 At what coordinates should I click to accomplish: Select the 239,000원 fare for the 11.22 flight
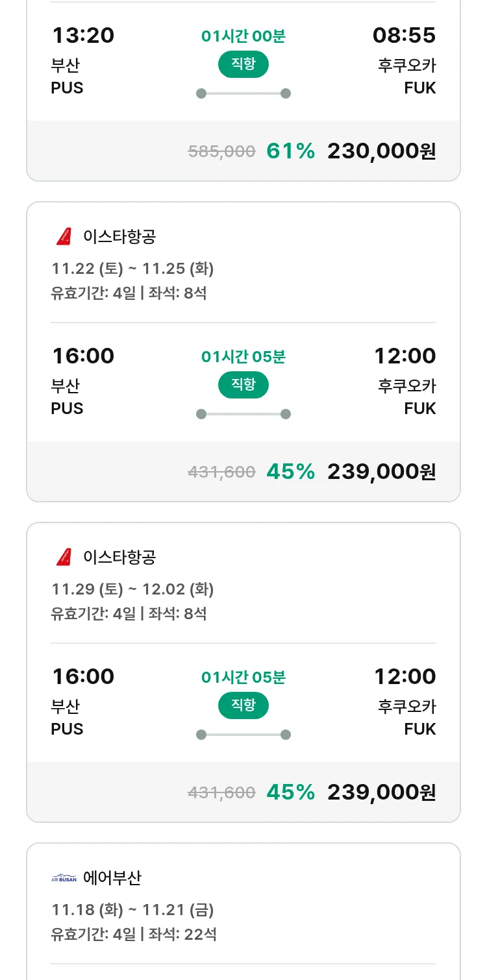381,472
